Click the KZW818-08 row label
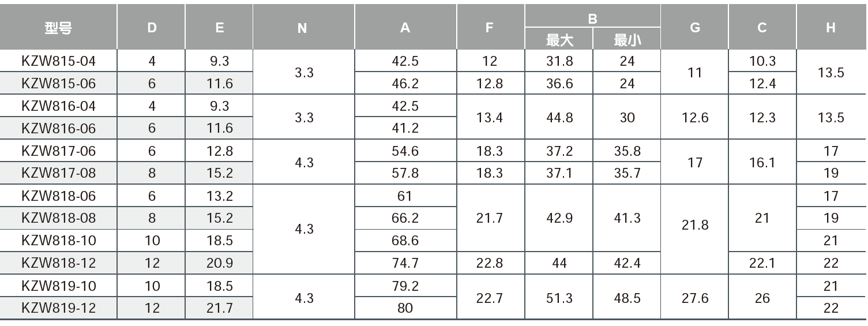The image size is (868, 326). (58, 218)
